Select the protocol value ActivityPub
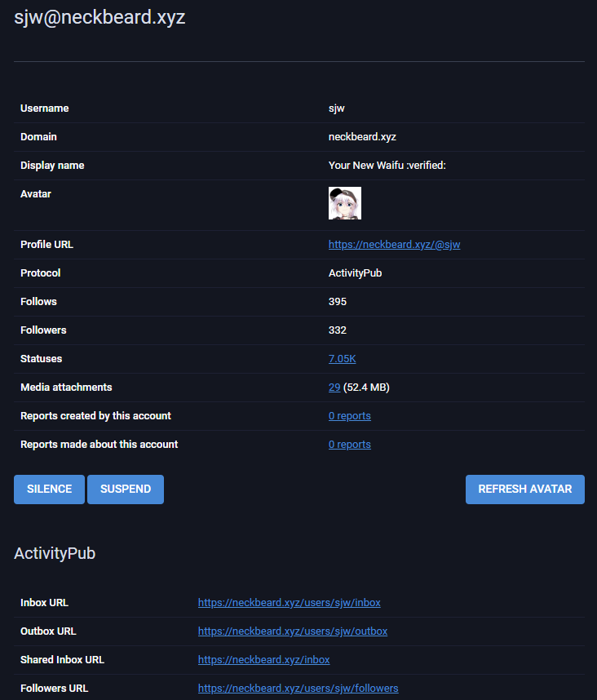Image resolution: width=597 pixels, height=700 pixels. tap(355, 273)
